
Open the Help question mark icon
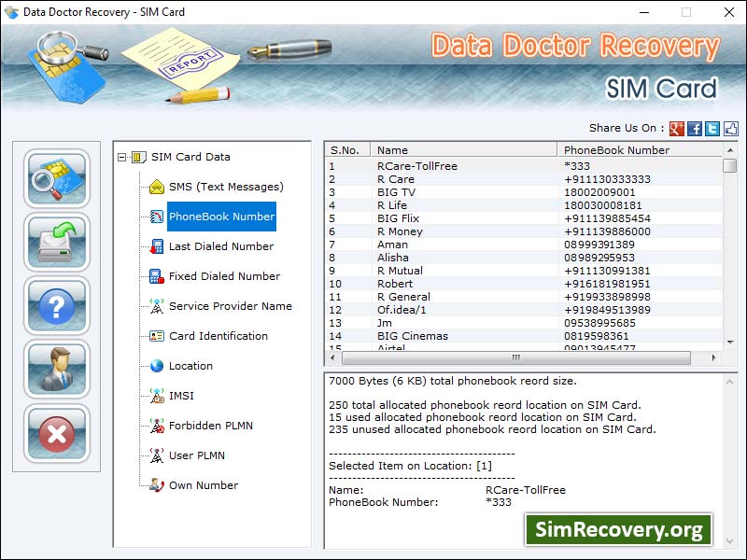tap(56, 306)
